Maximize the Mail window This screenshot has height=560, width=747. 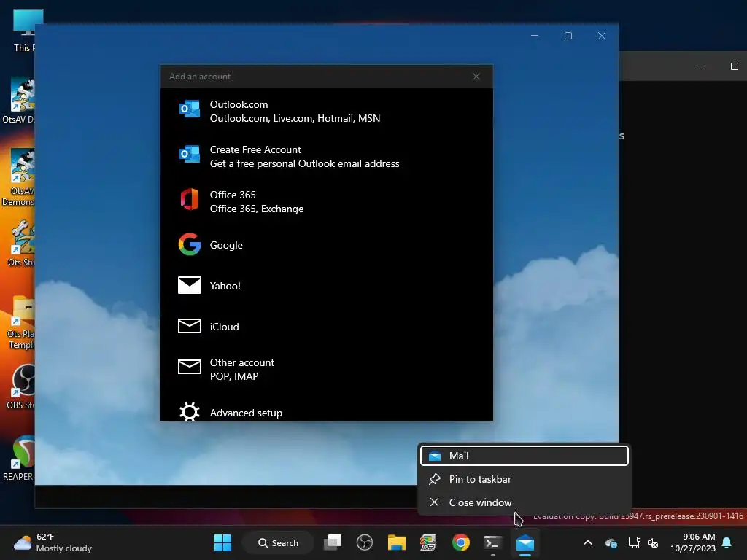(568, 36)
